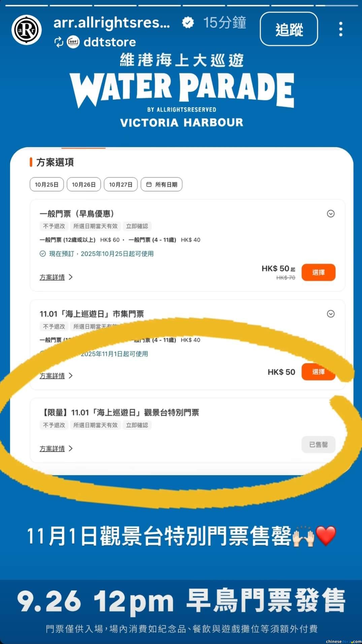Choose early bird ticket via orange 選擇 button
The width and height of the screenshot is (362, 644).
pos(319,272)
